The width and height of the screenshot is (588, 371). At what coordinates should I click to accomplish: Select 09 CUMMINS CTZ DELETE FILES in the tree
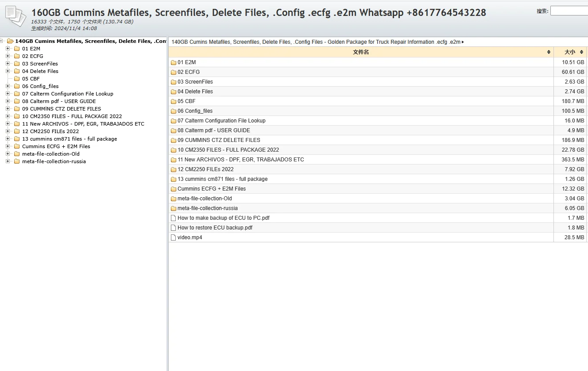pos(62,109)
